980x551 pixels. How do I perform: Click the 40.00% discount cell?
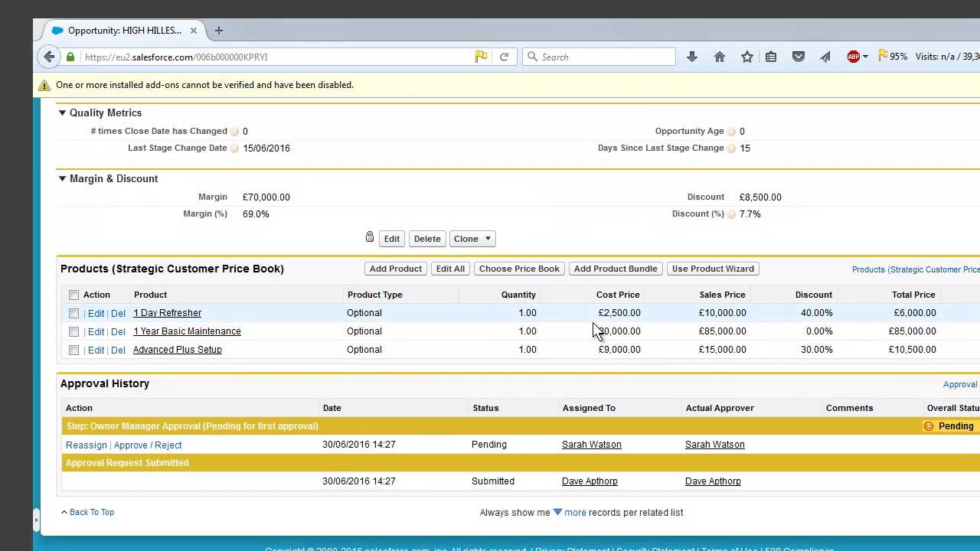click(x=816, y=313)
